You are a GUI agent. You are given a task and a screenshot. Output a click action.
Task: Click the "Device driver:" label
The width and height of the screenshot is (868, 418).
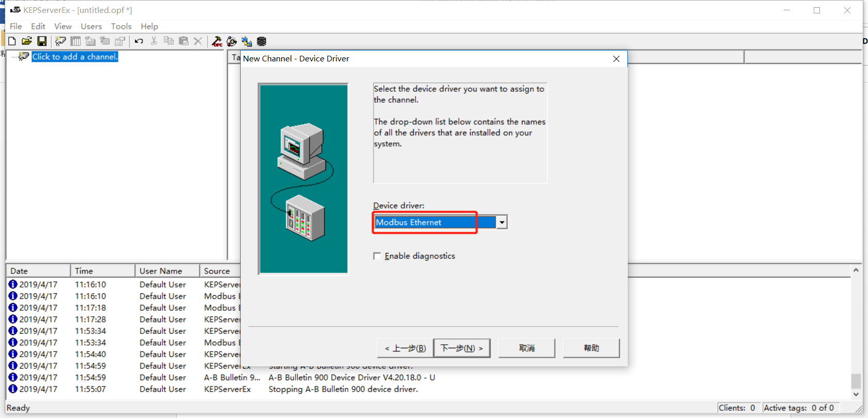point(399,205)
